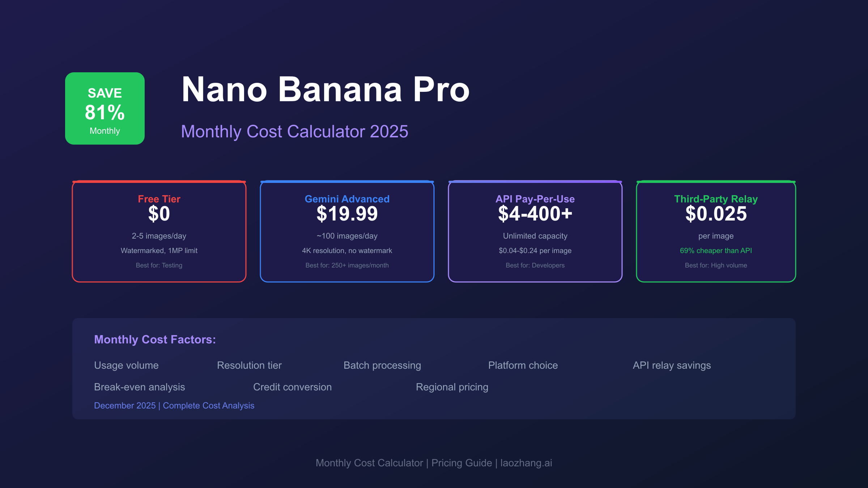The height and width of the screenshot is (488, 868).
Task: Click the Regional pricing factor
Action: pyautogui.click(x=452, y=387)
